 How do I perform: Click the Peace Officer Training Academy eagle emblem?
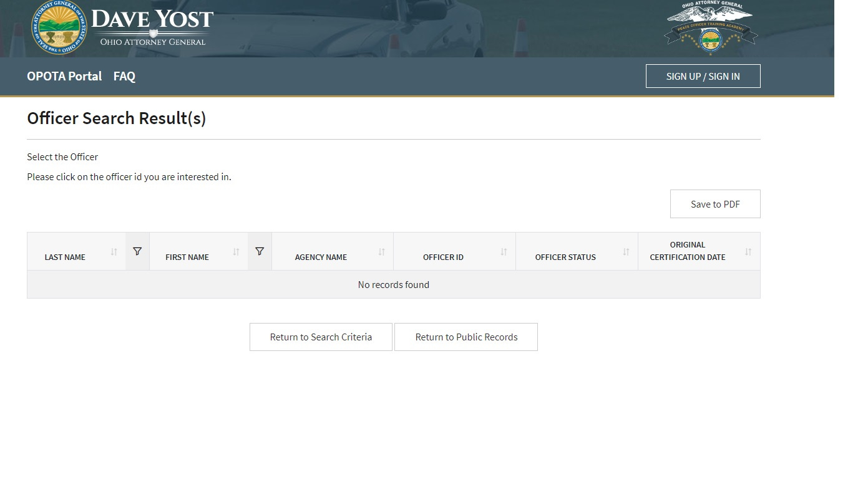pos(710,29)
